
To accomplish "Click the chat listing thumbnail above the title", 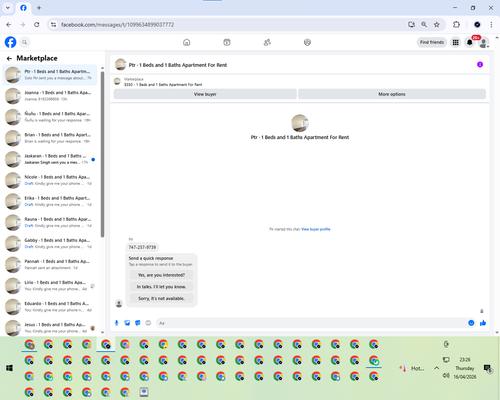I will (300, 123).
